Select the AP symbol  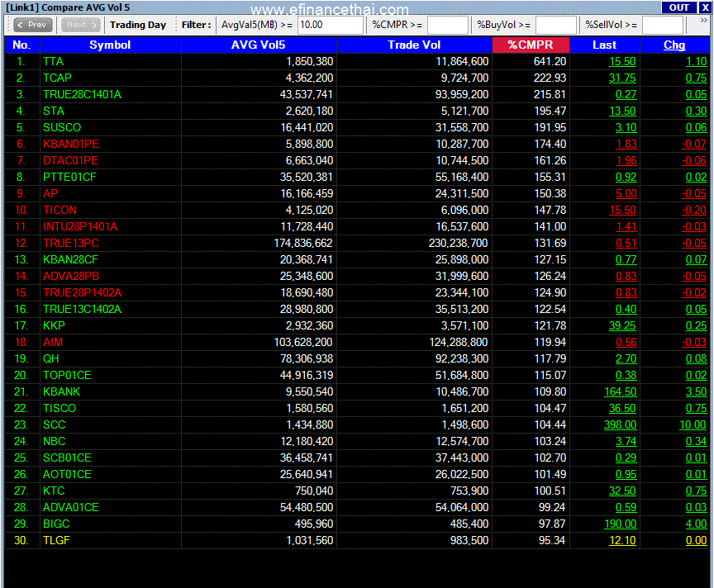[x=50, y=193]
